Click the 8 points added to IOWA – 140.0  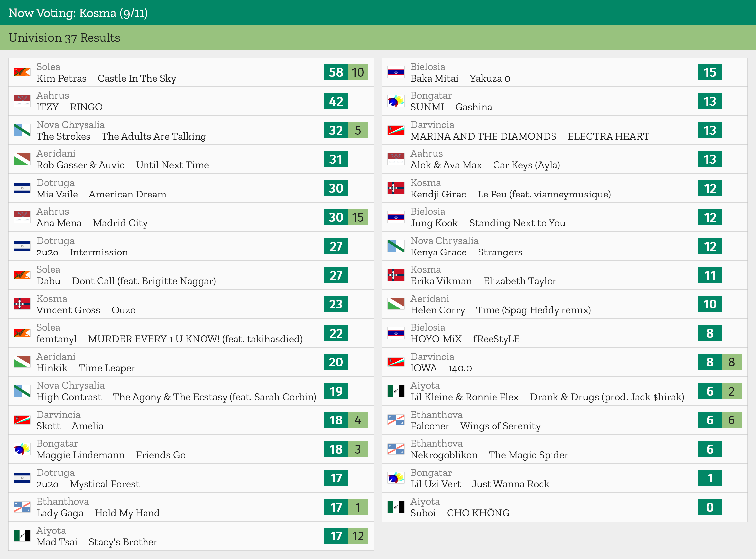(731, 362)
